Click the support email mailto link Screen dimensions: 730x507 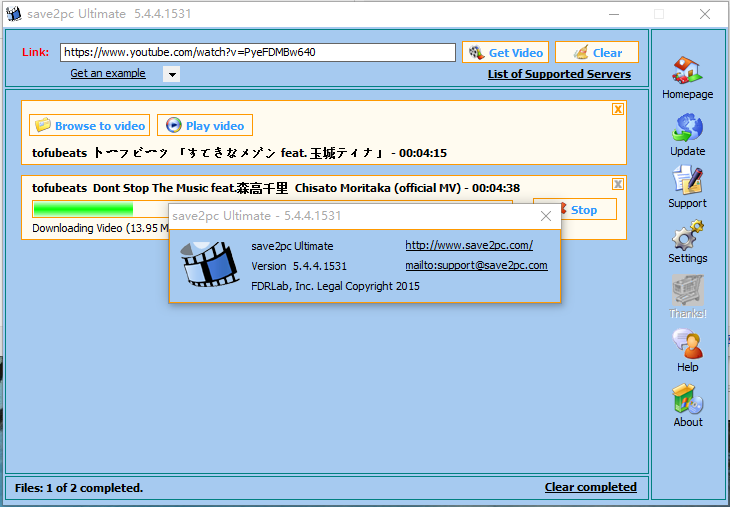point(476,265)
